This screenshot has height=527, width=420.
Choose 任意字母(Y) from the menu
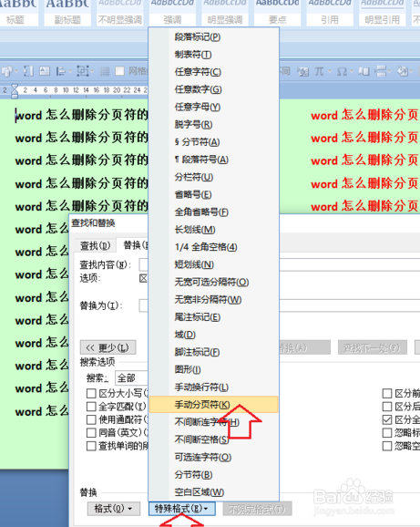(x=214, y=107)
